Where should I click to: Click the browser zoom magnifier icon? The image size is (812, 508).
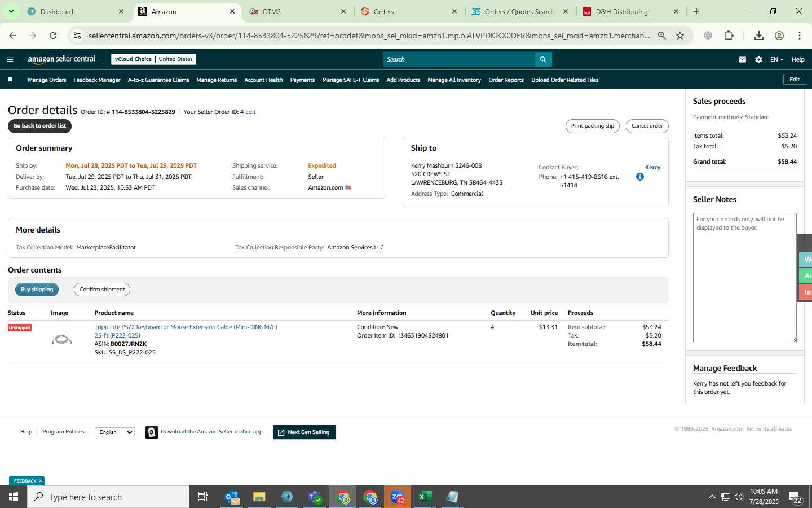point(662,36)
